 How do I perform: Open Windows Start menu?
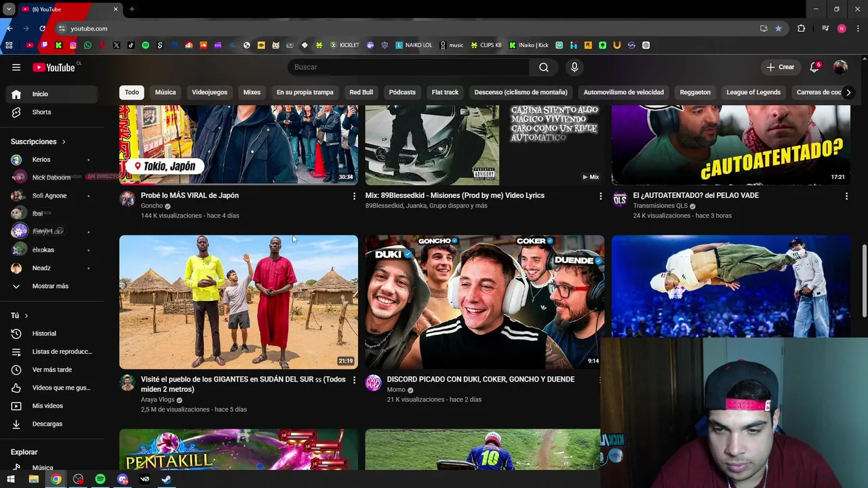point(11,479)
